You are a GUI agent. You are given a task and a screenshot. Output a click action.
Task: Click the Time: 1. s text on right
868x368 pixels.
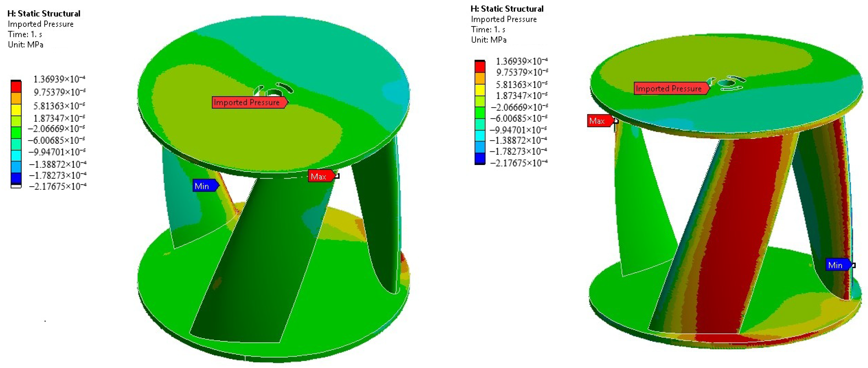(488, 29)
